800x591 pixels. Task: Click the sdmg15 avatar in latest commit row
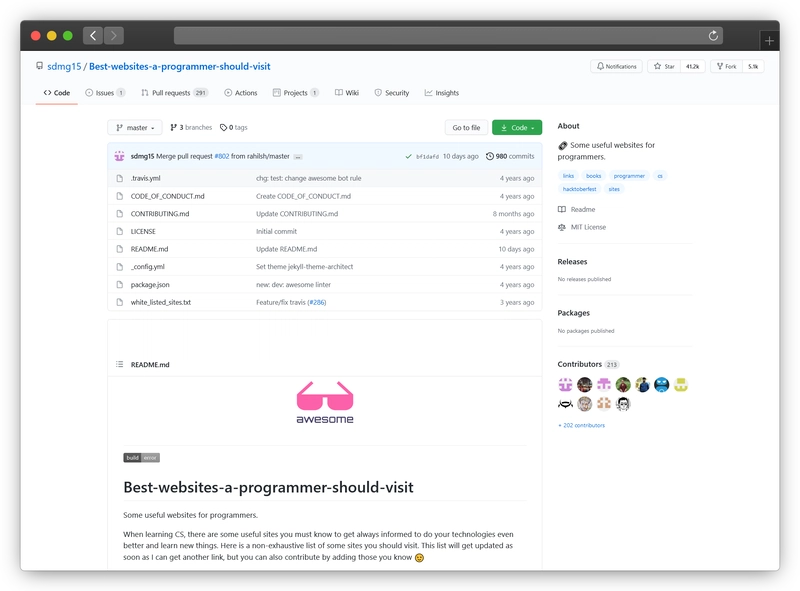pyautogui.click(x=119, y=156)
